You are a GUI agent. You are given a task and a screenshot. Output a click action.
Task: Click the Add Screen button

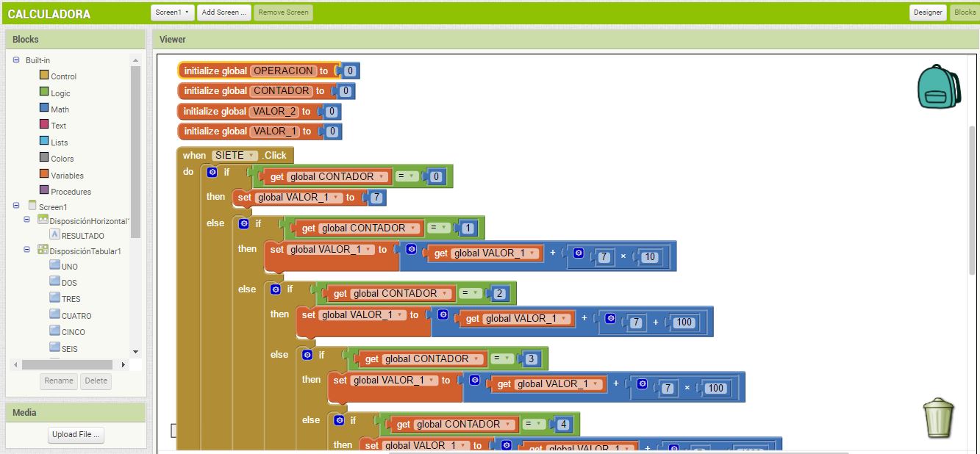(224, 12)
